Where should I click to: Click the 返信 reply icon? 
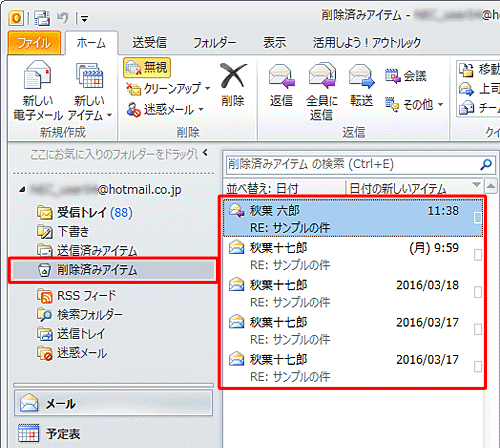coord(282,77)
